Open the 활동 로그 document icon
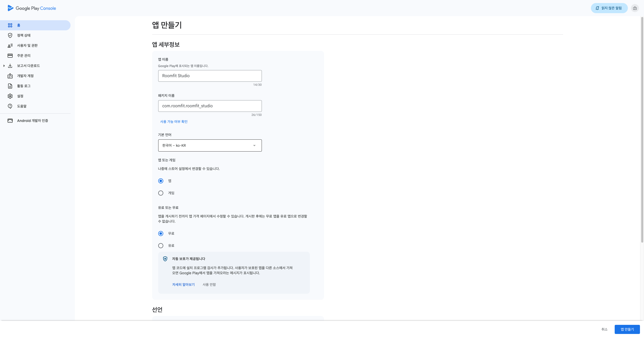The height and width of the screenshot is (338, 644). 10,86
